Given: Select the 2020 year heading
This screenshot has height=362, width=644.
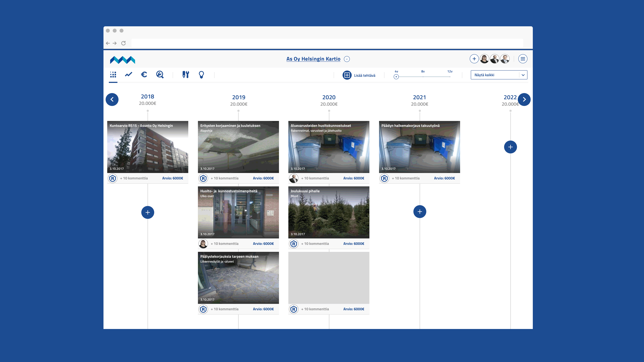Looking at the screenshot, I should coord(329,97).
